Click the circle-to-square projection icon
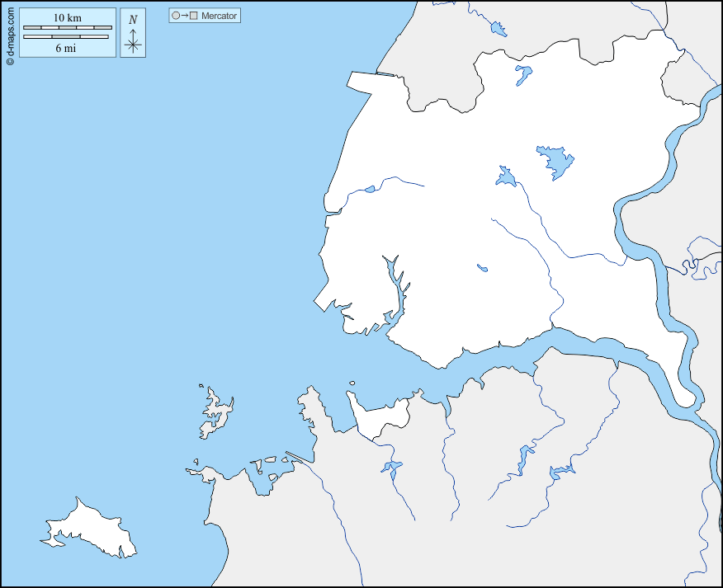Screen dimensions: 723x588 pyautogui.click(x=184, y=16)
